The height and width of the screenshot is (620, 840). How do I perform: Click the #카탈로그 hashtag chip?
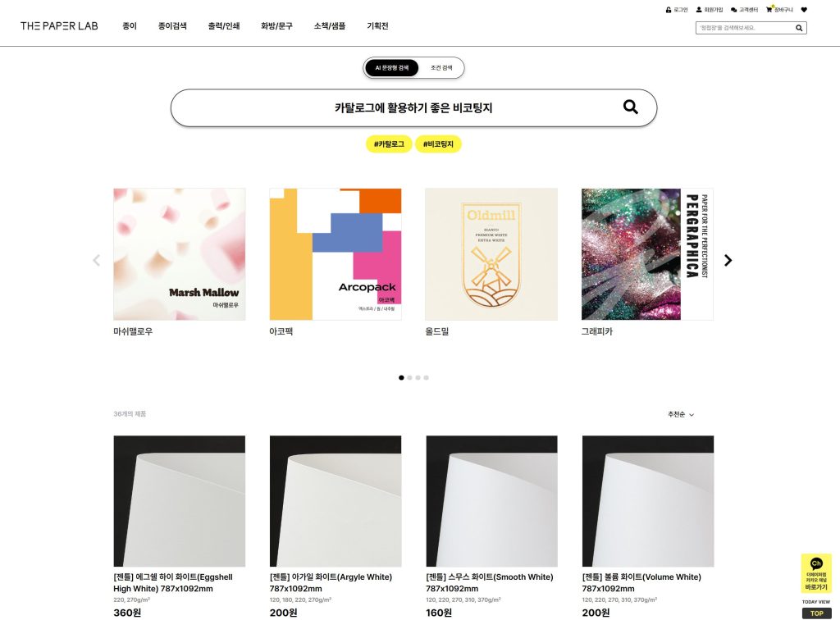click(389, 144)
